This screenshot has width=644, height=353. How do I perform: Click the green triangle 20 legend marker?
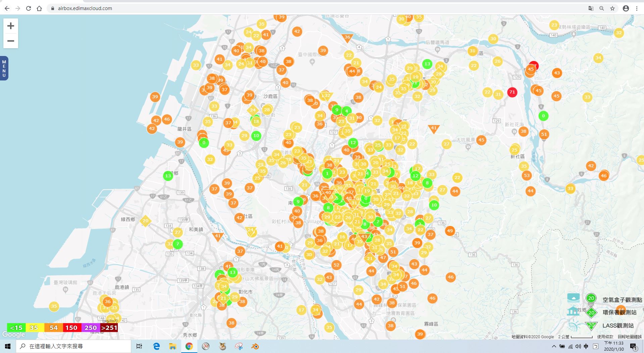591,326
